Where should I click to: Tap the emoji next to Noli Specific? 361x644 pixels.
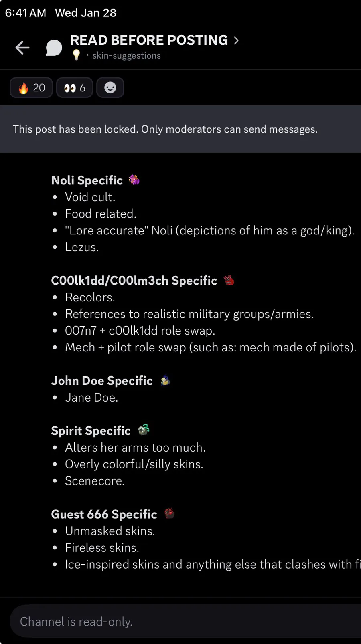pos(134,180)
